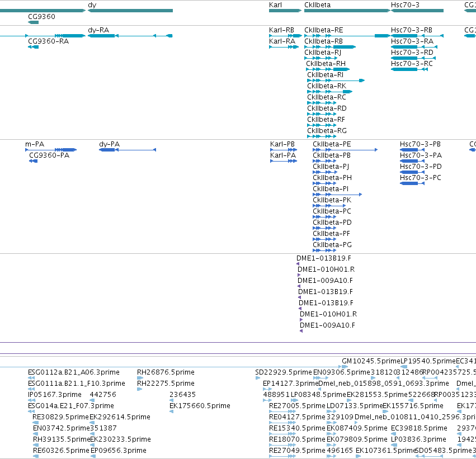The image size is (476, 459).
Task: Click the EK175660.5prime EST
Action: click(x=200, y=406)
